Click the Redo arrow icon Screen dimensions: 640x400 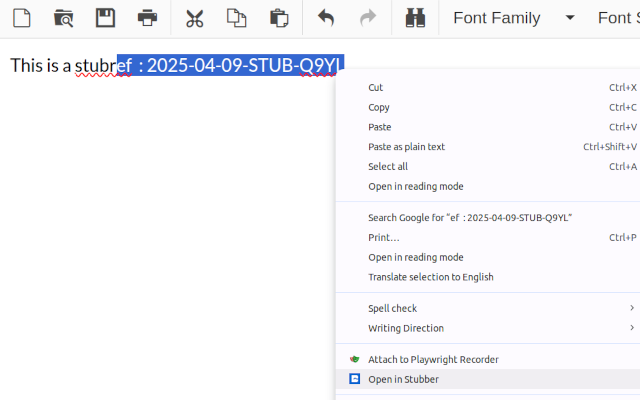pyautogui.click(x=368, y=18)
